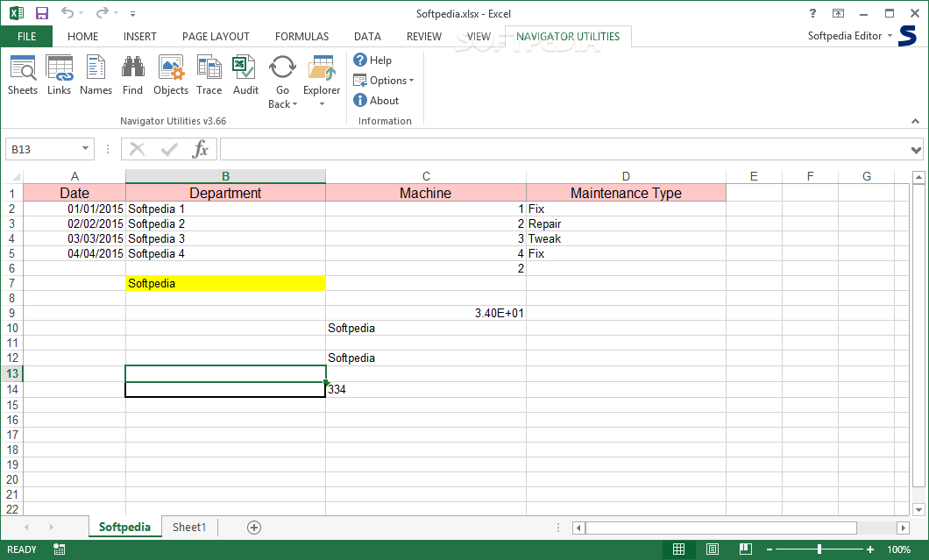Switch to the PAGE LAYOUT tab
929x560 pixels.
(x=216, y=36)
